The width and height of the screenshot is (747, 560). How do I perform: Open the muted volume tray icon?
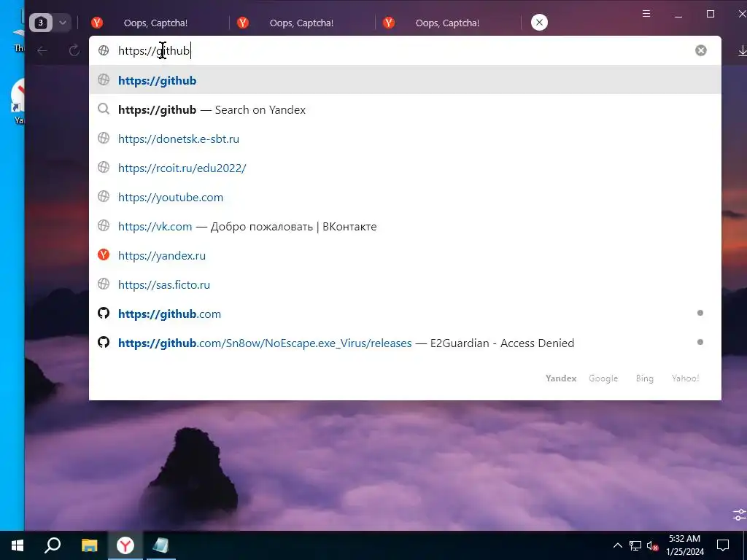pos(652,545)
